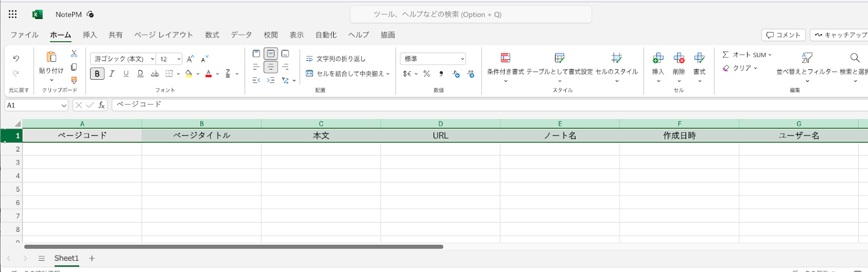This screenshot has height=272, width=868.
Task: Click the search box for tools and help
Action: click(471, 15)
